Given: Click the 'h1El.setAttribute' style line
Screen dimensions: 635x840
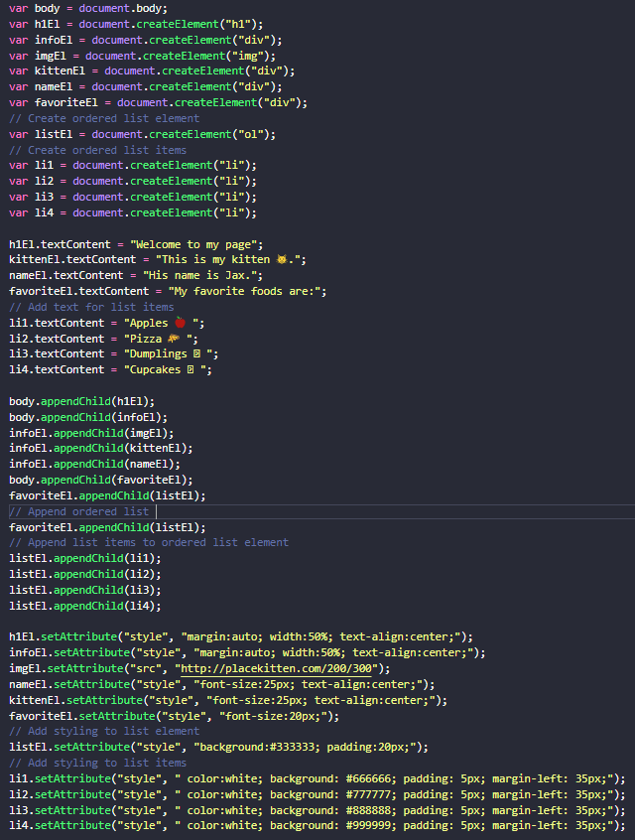Looking at the screenshot, I should (x=241, y=637).
